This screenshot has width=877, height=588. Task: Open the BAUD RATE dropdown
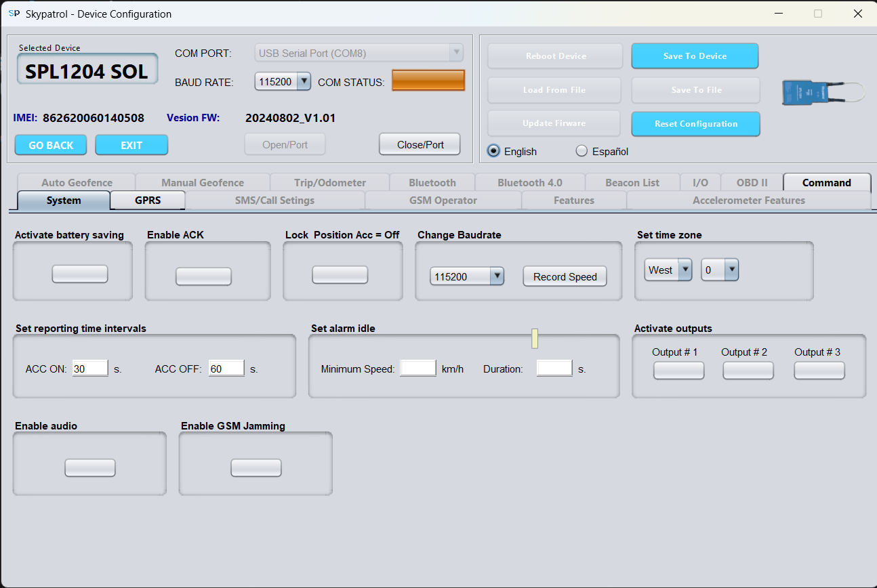coord(283,81)
